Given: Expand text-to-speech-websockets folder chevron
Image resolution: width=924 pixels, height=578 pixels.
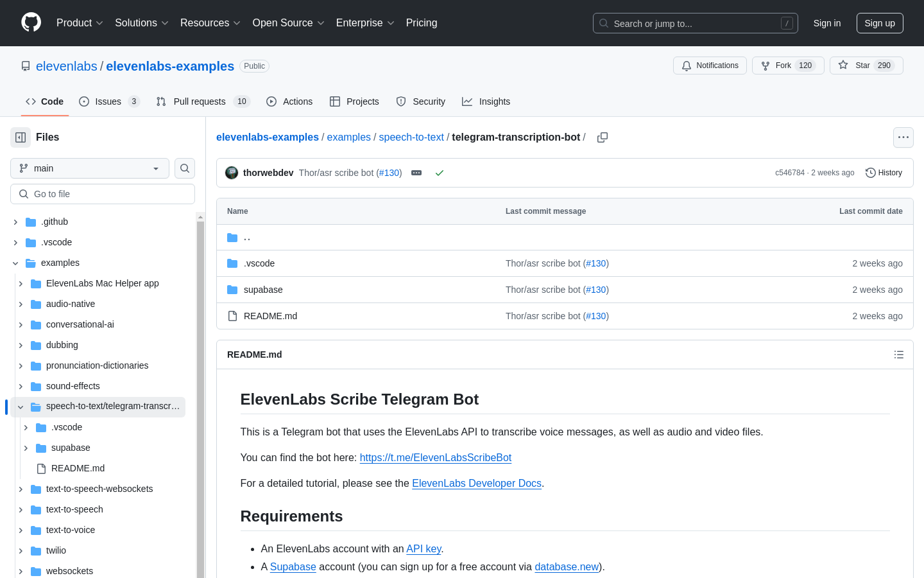Looking at the screenshot, I should pyautogui.click(x=21, y=489).
